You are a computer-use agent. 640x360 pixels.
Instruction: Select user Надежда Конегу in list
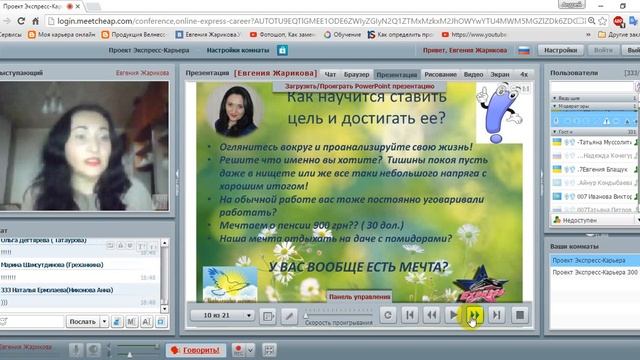point(593,156)
